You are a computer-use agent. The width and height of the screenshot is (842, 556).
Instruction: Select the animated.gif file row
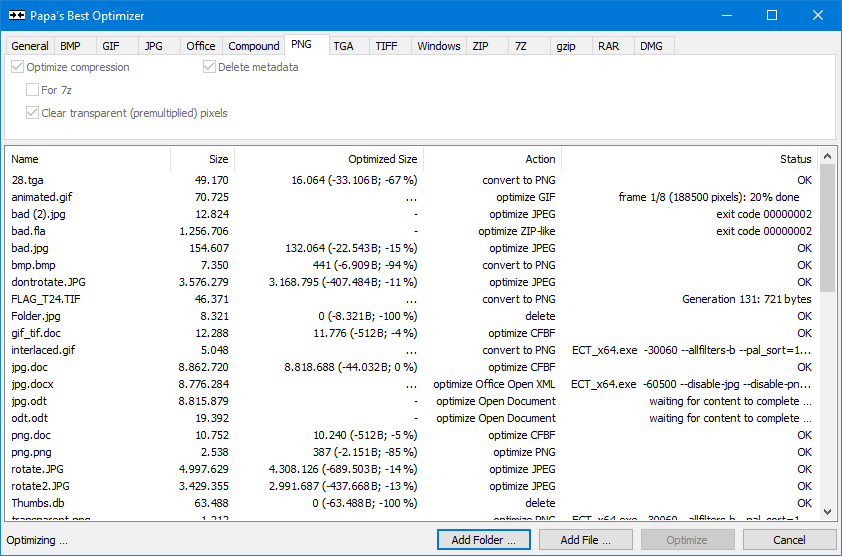click(42, 197)
